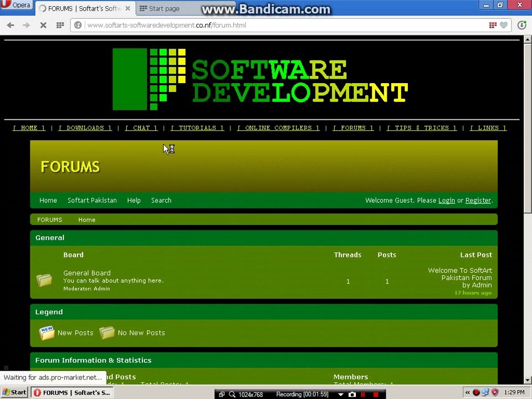Click the General Board folder icon
532x399 pixels.
click(x=44, y=280)
